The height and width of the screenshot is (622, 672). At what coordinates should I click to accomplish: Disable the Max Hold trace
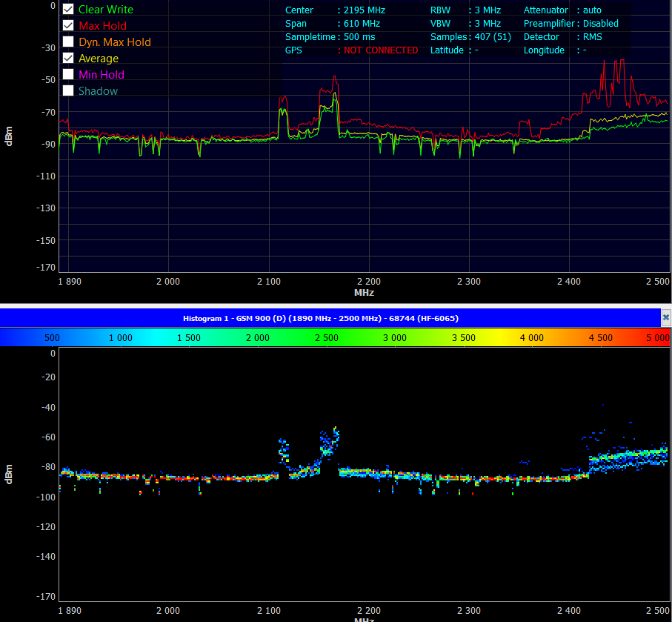click(68, 26)
